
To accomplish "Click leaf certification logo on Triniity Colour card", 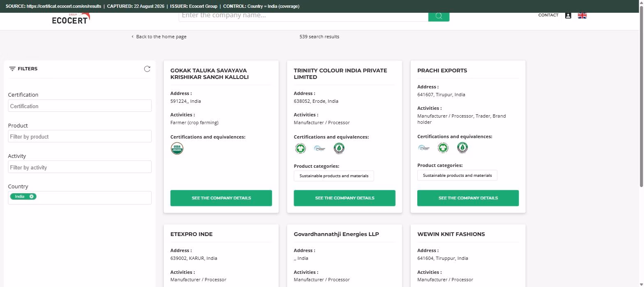I will [x=339, y=148].
